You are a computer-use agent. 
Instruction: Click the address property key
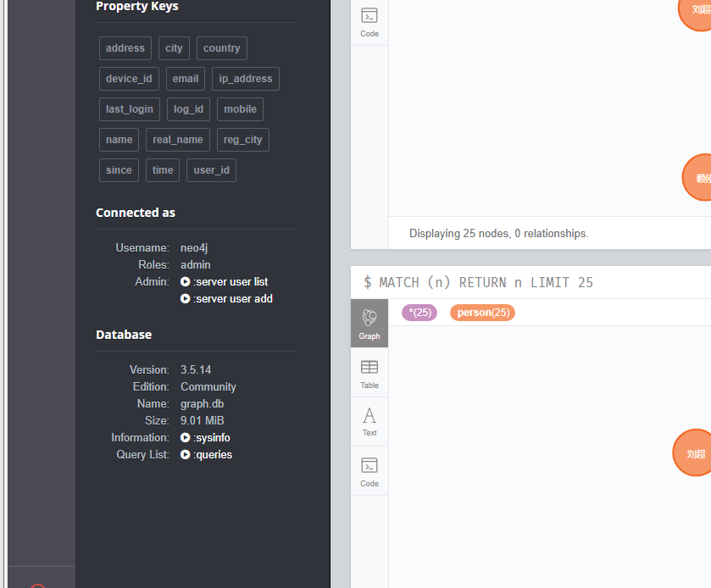(x=125, y=48)
